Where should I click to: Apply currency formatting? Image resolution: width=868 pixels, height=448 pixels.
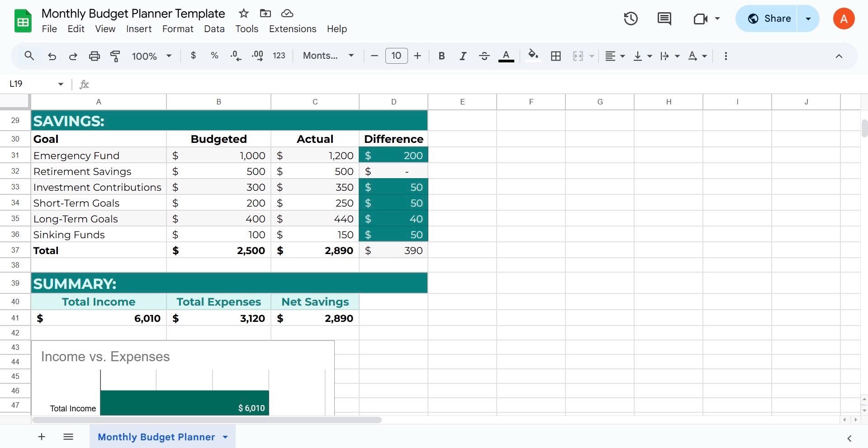coord(193,56)
